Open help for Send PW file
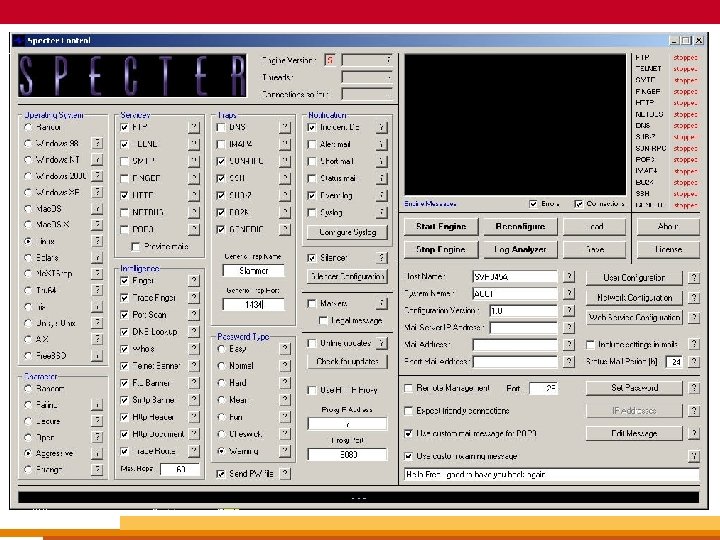This screenshot has width=720, height=540. click(x=285, y=473)
